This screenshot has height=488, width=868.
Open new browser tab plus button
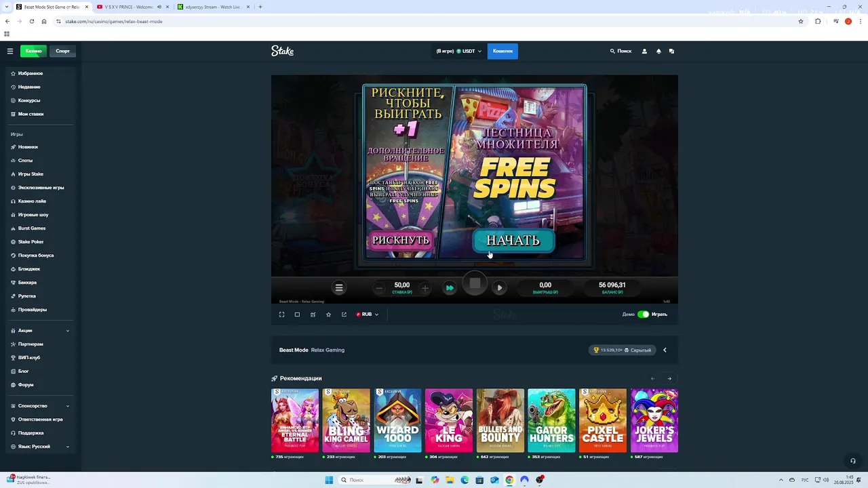click(260, 7)
